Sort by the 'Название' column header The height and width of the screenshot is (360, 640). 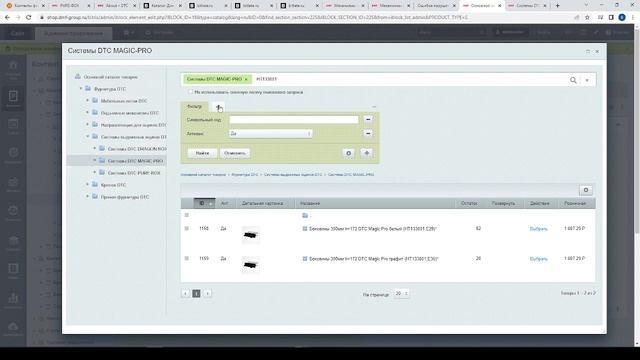(x=310, y=203)
